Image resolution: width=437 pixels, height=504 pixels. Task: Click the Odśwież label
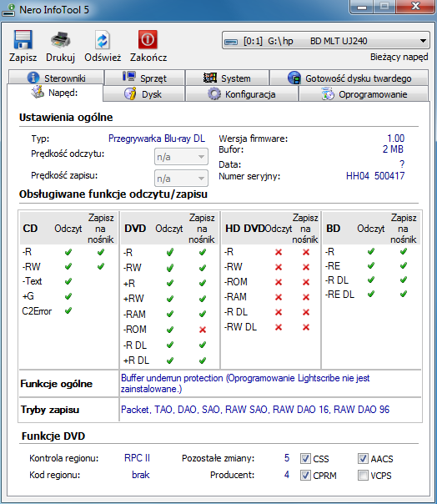(x=103, y=58)
